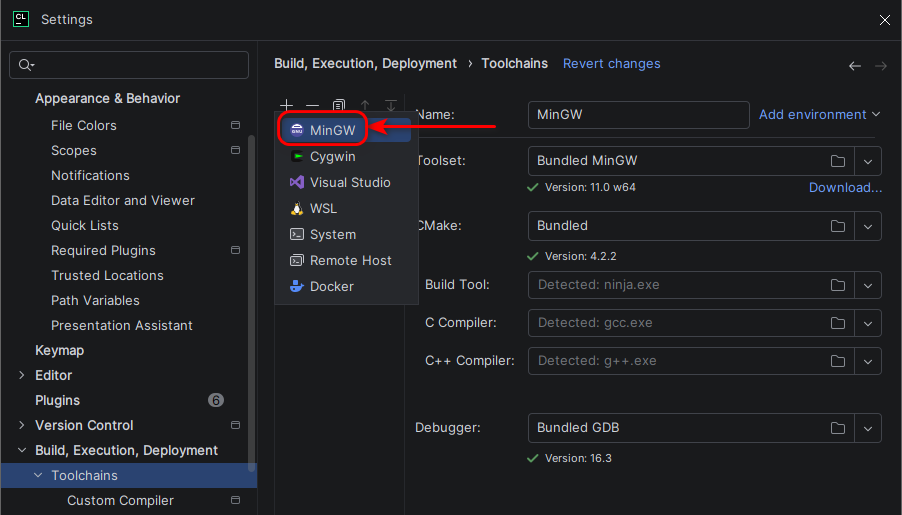The height and width of the screenshot is (515, 902).
Task: Open Quick Lists settings
Action: tap(85, 226)
